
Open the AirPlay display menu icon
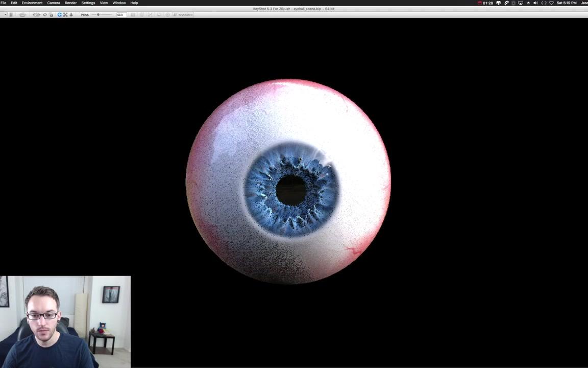[521, 3]
